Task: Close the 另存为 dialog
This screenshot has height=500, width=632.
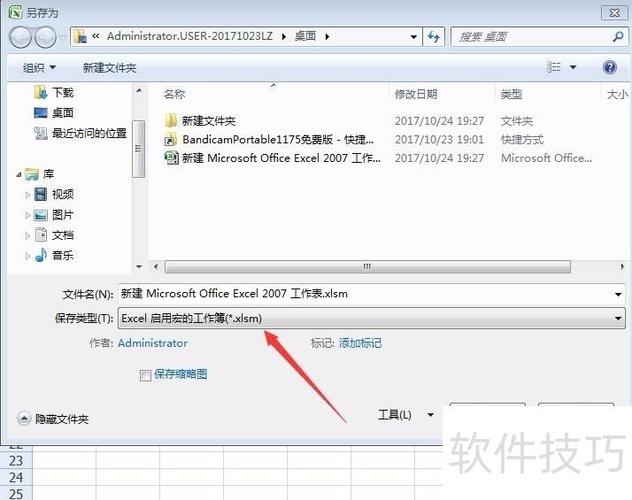Action: pyautogui.click(x=614, y=13)
